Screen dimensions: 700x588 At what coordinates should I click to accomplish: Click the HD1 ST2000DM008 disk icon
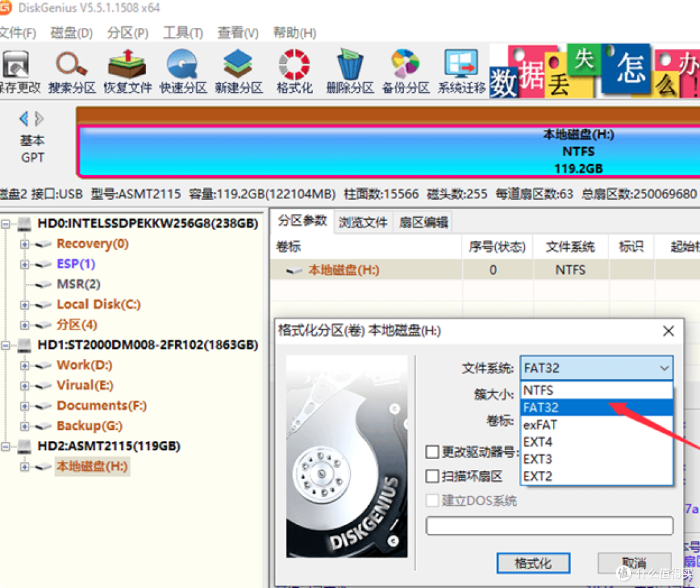pyautogui.click(x=25, y=345)
